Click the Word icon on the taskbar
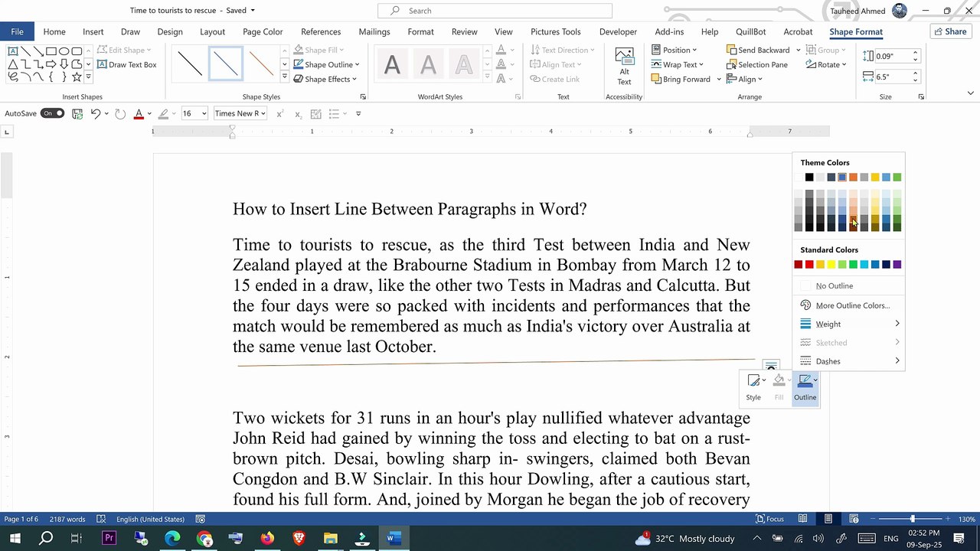This screenshot has height=551, width=980. [392, 538]
